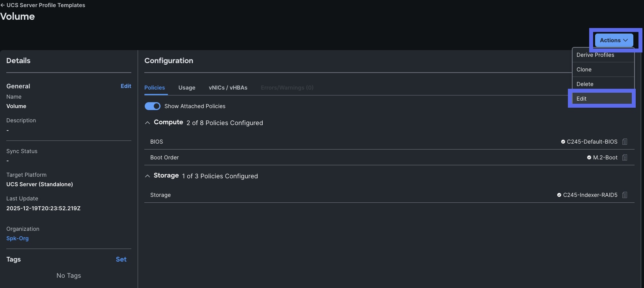Switch to the Usage tab
The image size is (644, 288).
pos(187,88)
